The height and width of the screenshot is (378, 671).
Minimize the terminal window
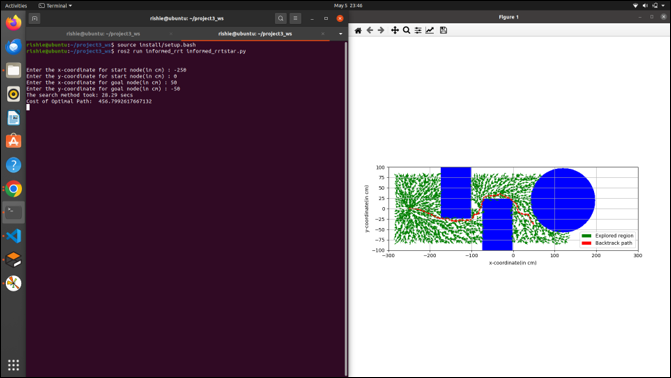point(312,18)
